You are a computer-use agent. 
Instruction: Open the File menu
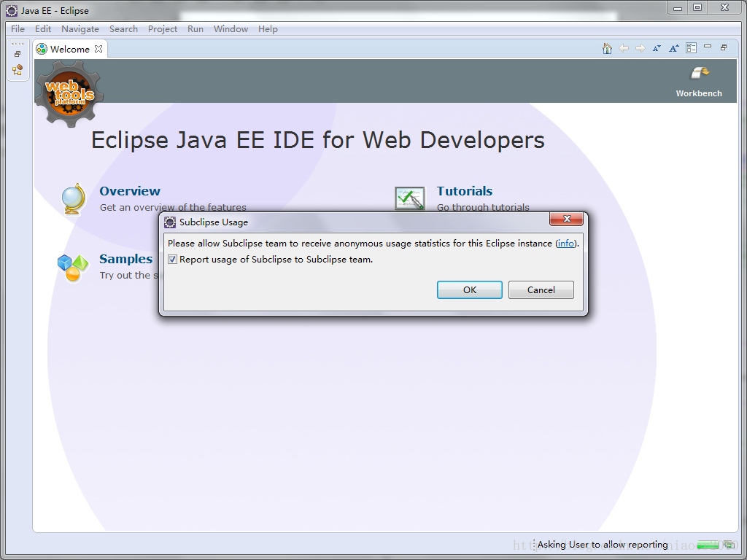[x=18, y=29]
